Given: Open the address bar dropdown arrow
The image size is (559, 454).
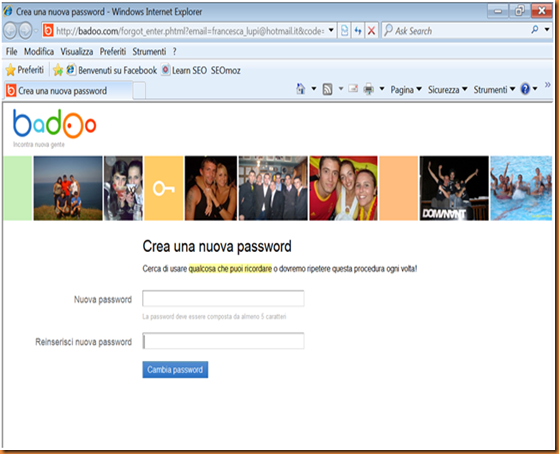Looking at the screenshot, I should [x=331, y=30].
